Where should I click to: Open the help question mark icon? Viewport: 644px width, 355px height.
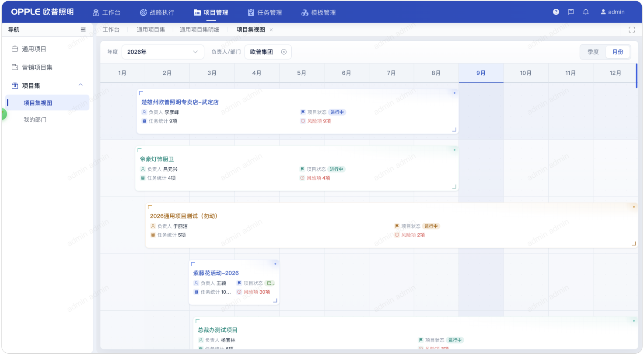556,12
